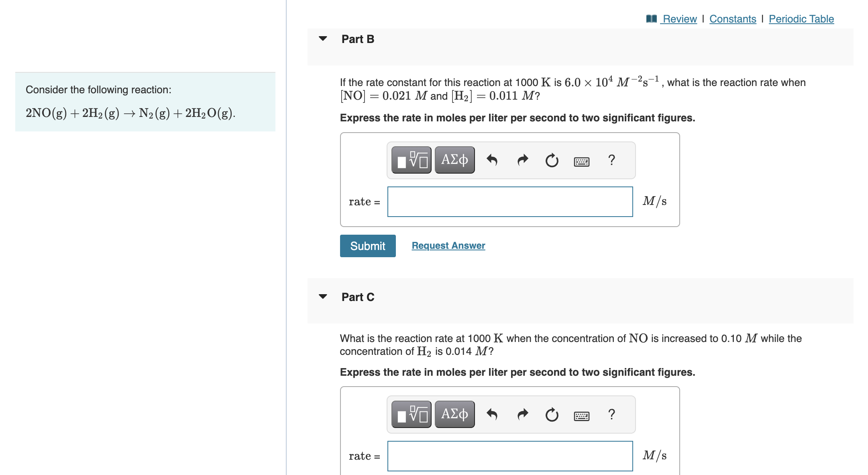868x475 pixels.
Task: Click inside the Part B rate input field
Action: 509,201
